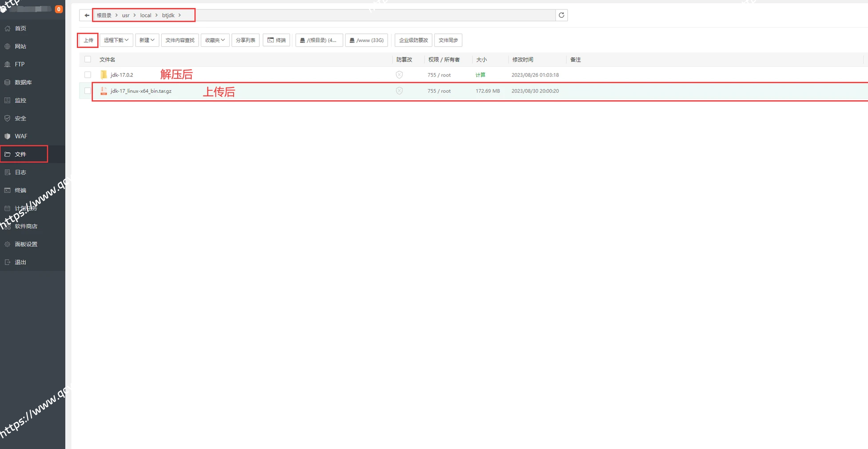
Task: Expand the 收藏夹 favorites dropdown
Action: (x=215, y=40)
